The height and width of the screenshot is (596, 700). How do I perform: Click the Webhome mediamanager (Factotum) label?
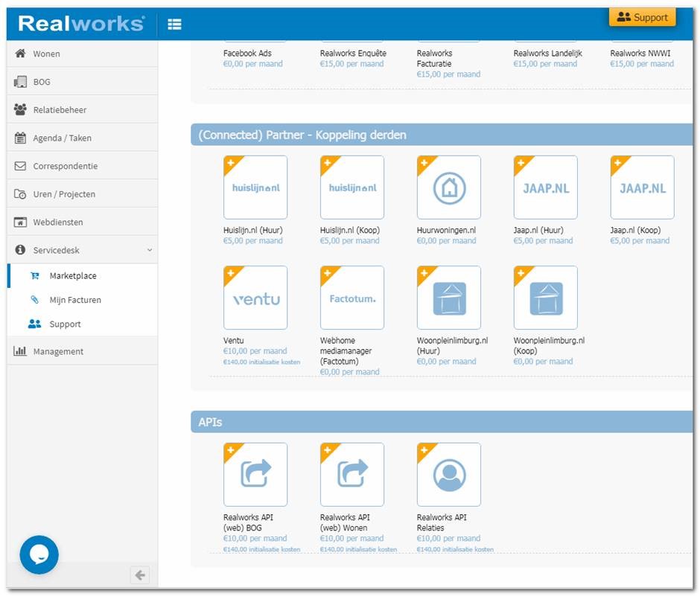[346, 351]
